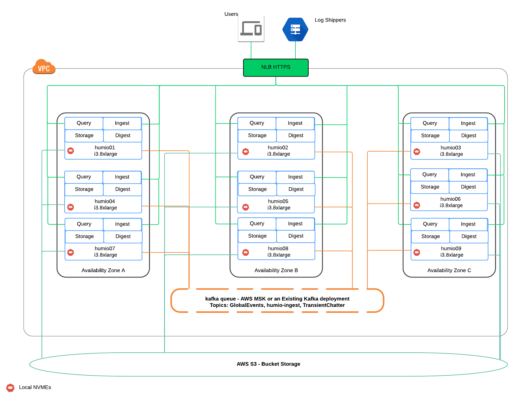Image resolution: width=532 pixels, height=401 pixels.
Task: Click the Digest box of humio02
Action: [x=296, y=136]
